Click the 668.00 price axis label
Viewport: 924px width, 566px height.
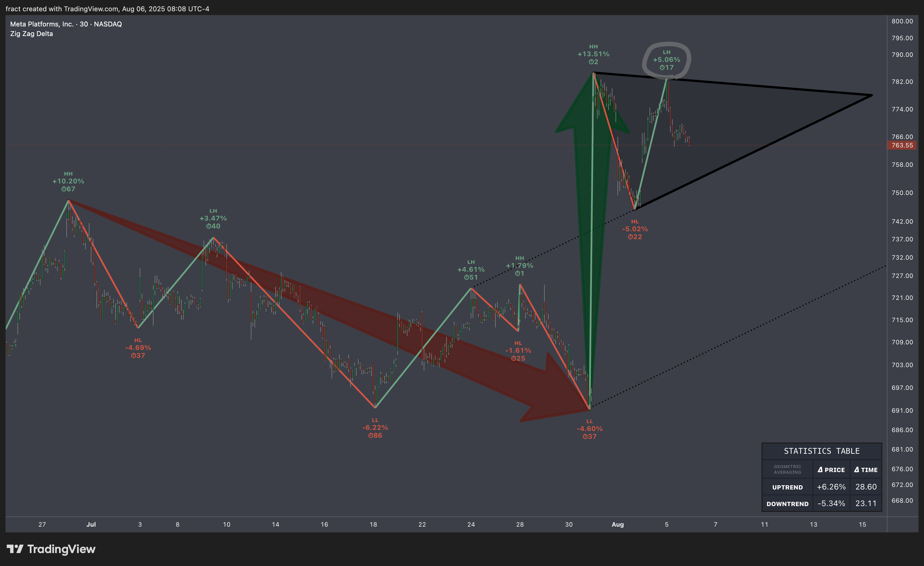click(x=902, y=500)
